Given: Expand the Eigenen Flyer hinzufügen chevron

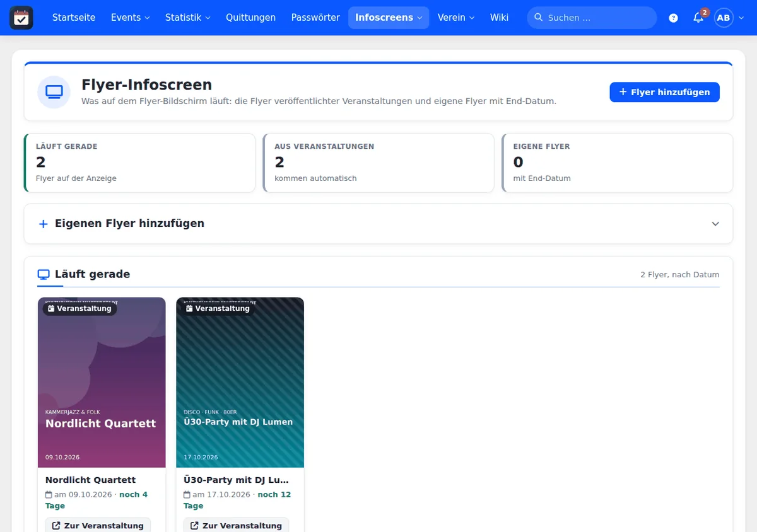Looking at the screenshot, I should (715, 224).
